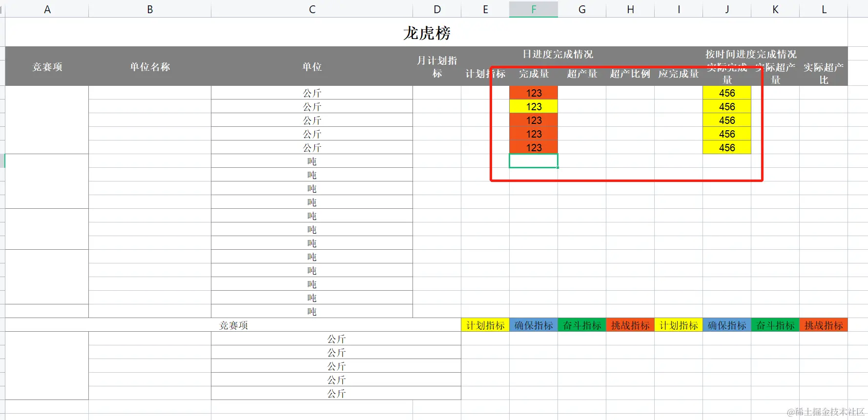868x420 pixels.
Task: Select the 完成量 header cell
Action: click(534, 74)
